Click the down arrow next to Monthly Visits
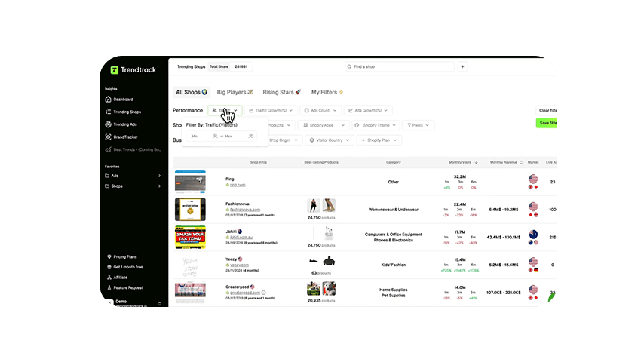Screen dimensions: 644x362 pyautogui.click(x=476, y=162)
